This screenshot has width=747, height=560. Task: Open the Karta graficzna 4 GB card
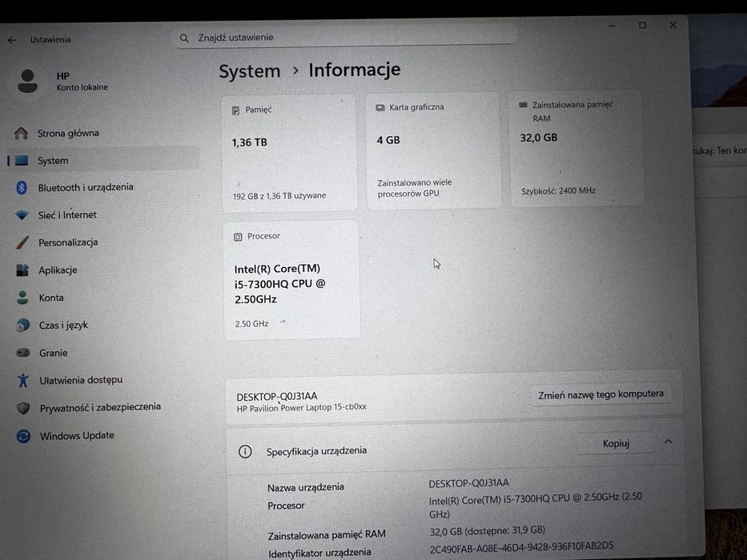point(433,150)
